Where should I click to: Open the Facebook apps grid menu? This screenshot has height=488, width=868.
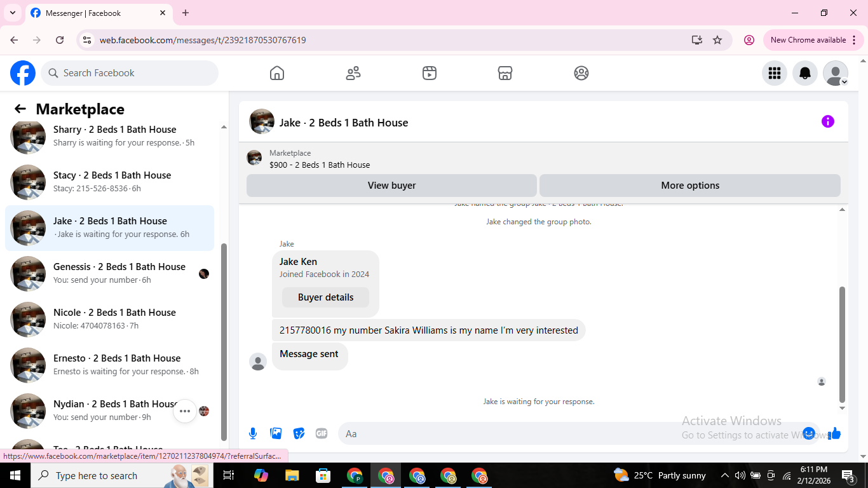click(x=775, y=73)
